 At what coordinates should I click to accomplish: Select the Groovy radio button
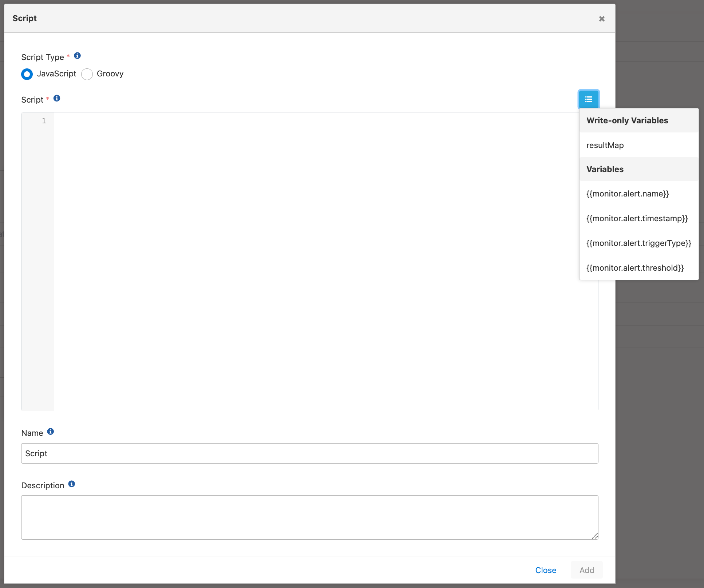click(87, 74)
